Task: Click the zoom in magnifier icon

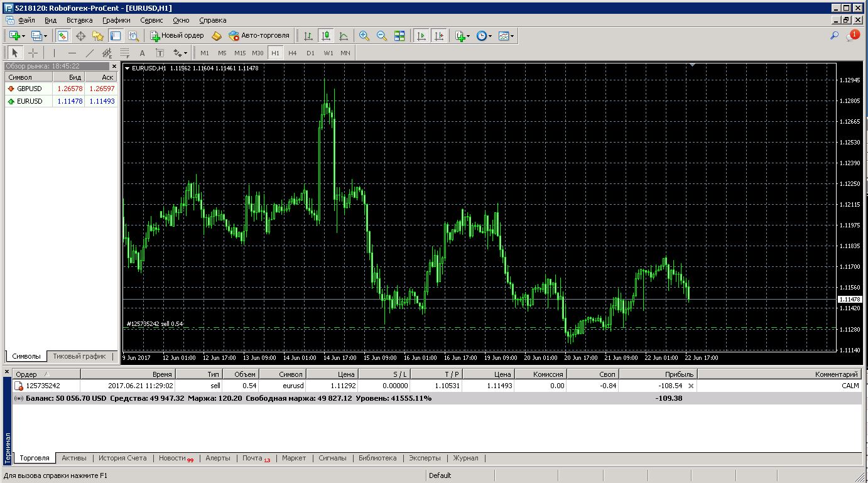Action: click(x=364, y=36)
